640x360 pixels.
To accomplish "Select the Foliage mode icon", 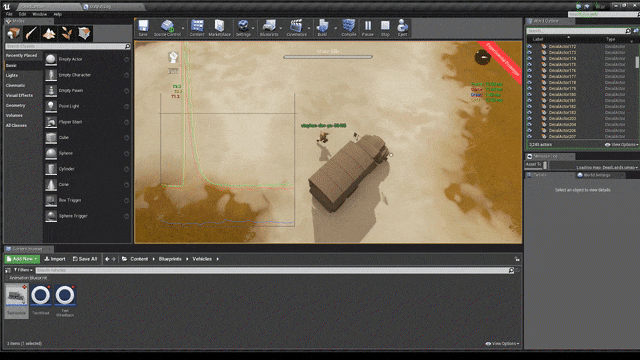I will click(x=67, y=33).
